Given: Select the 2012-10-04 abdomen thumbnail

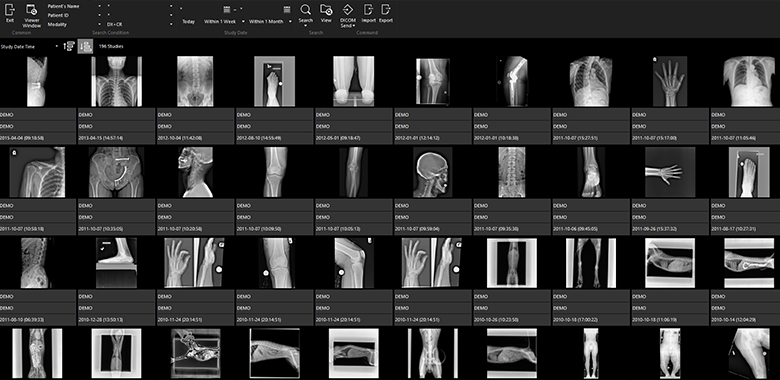Looking at the screenshot, I should pos(195,81).
